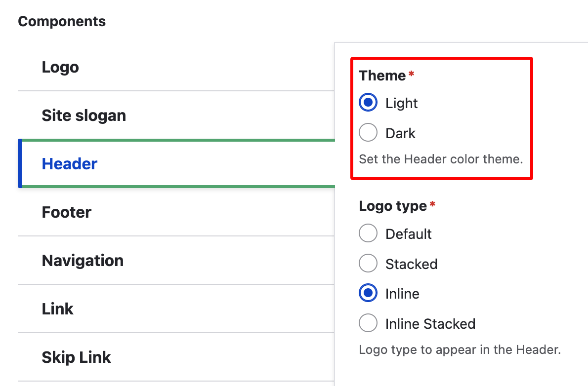Click 'Logo type to appear in the Header' text
588x386 pixels.
click(x=460, y=350)
